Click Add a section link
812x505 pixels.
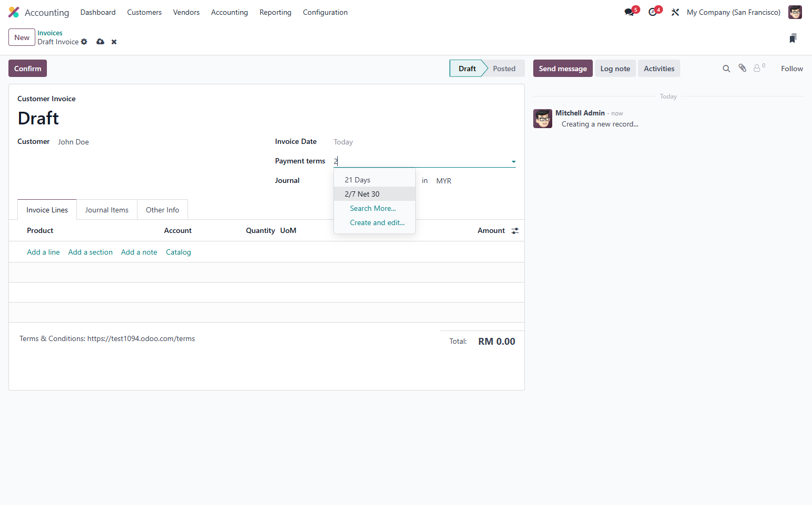91,252
